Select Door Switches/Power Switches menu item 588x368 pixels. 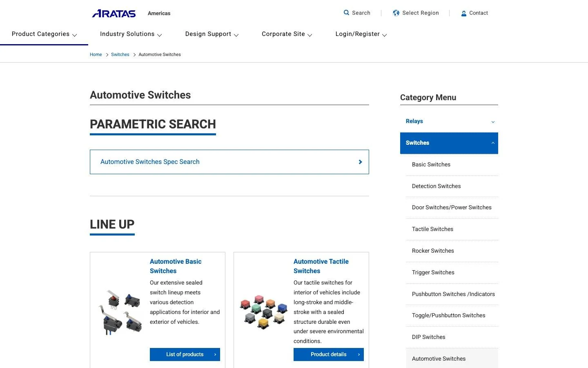tap(452, 208)
